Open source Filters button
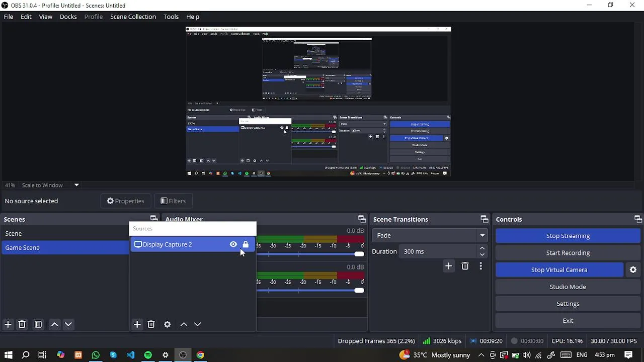Screen dimensions: 644x362 (x=173, y=201)
